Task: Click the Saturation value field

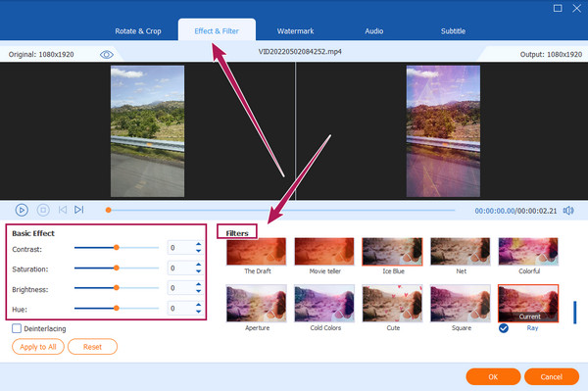Action: click(181, 269)
